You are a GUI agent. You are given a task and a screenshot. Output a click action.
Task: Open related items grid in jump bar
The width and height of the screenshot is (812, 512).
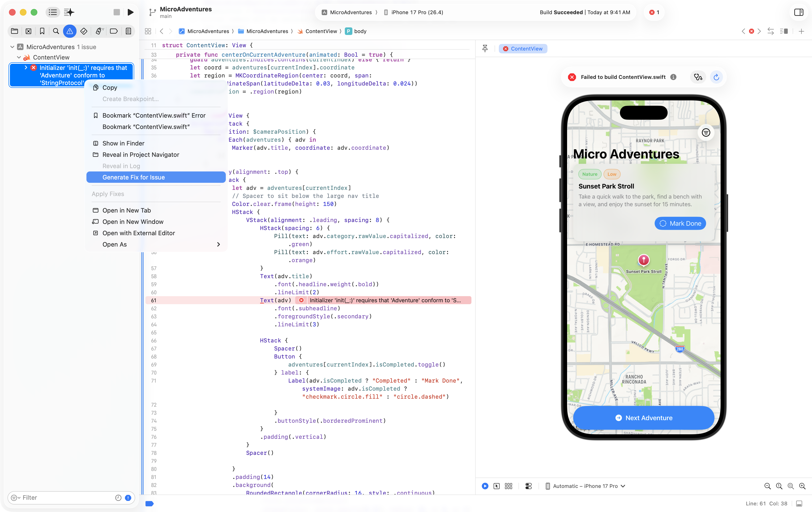point(148,31)
